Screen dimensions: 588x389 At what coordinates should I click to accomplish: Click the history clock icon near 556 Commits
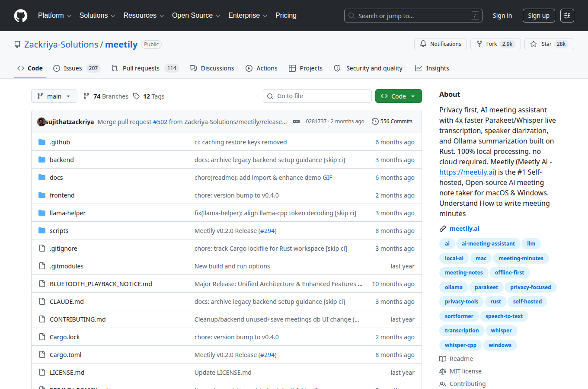(375, 121)
